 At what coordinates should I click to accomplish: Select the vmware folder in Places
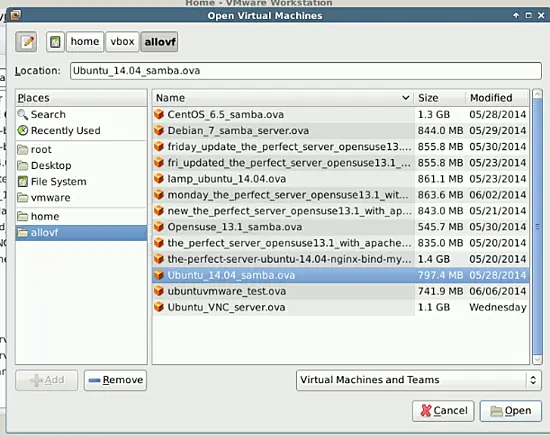[81, 198]
